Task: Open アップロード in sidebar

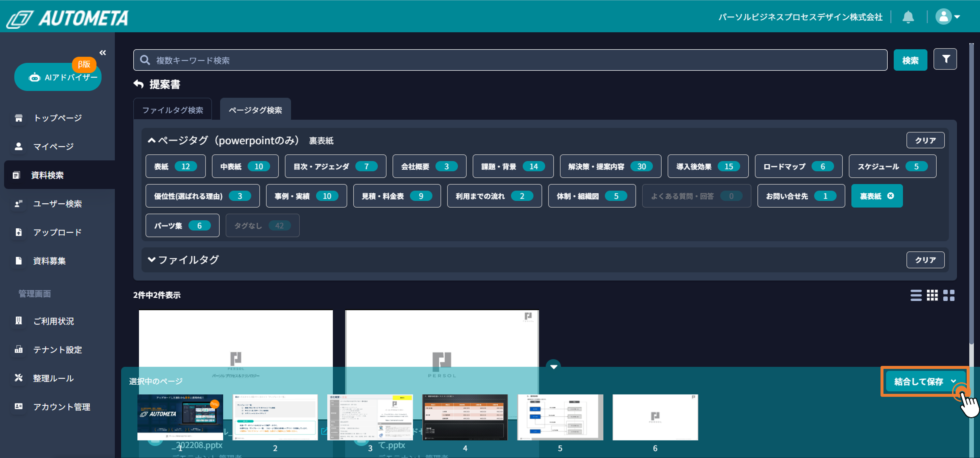Action: (57, 233)
